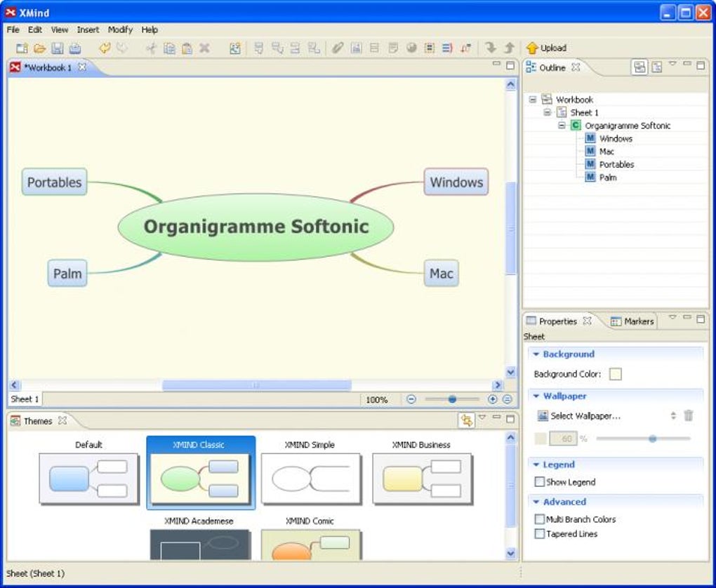Image resolution: width=716 pixels, height=588 pixels.
Task: Enable the Multi Branch Colors checkbox
Action: (x=539, y=519)
